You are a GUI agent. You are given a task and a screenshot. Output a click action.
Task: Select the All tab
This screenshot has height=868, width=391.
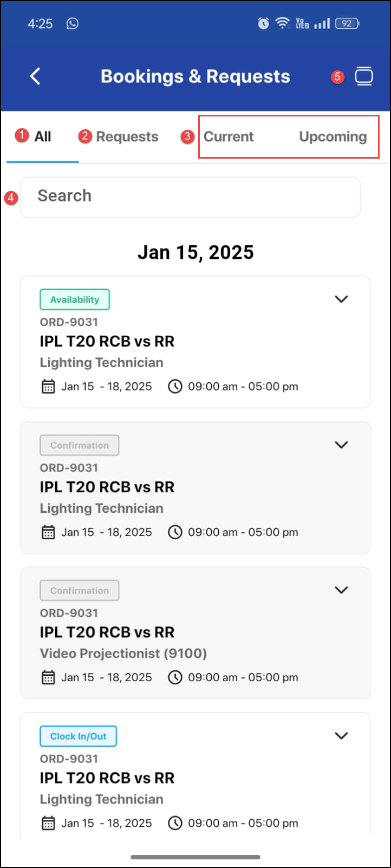coord(43,136)
